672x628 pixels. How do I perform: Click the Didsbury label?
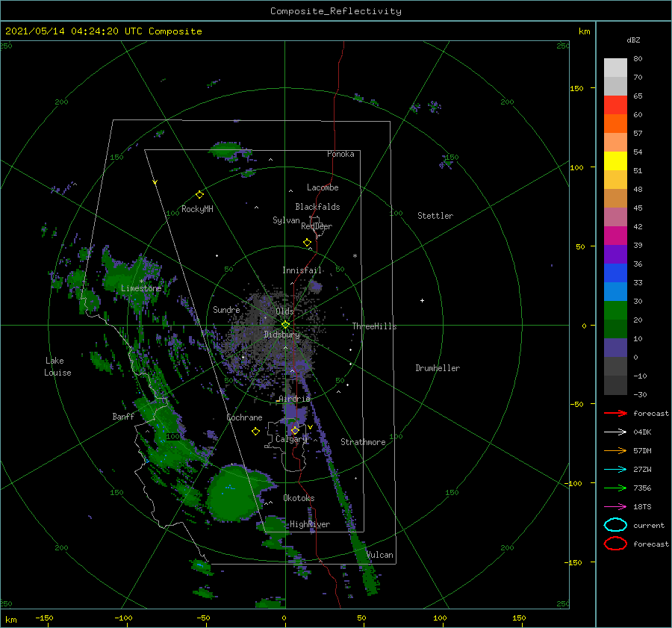click(x=282, y=335)
